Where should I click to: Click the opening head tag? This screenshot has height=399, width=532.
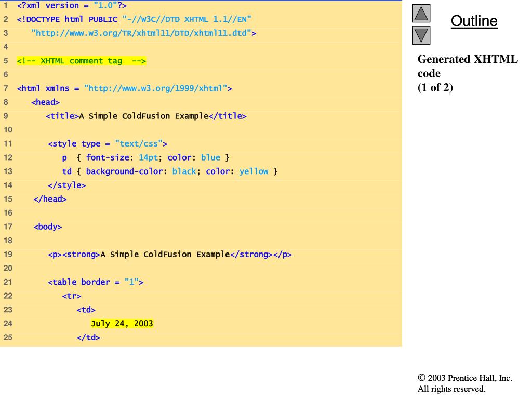[x=46, y=102]
